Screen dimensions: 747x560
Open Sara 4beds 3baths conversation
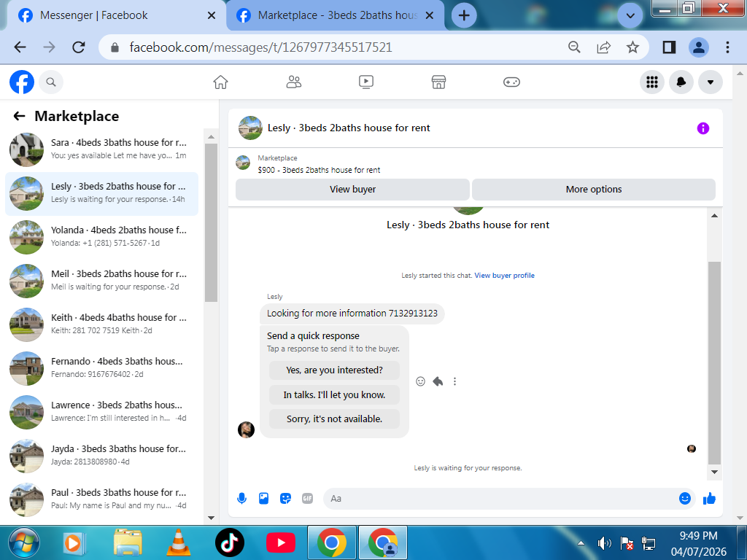tap(101, 149)
